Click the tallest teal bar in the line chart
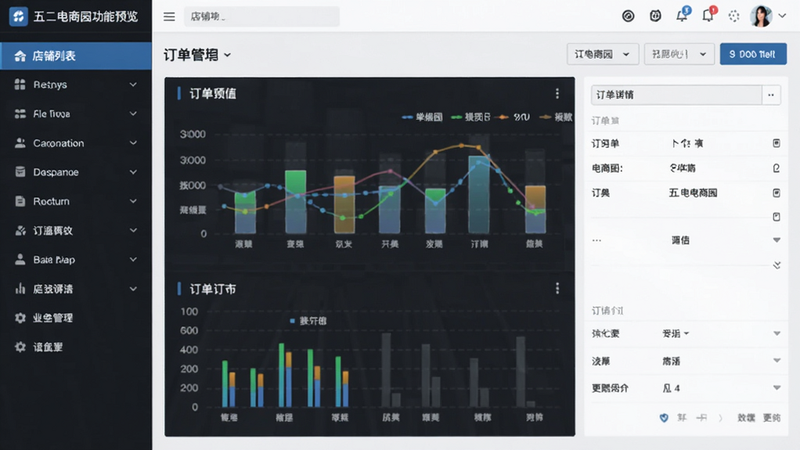Viewport: 800px width, 450px height. pos(479,194)
